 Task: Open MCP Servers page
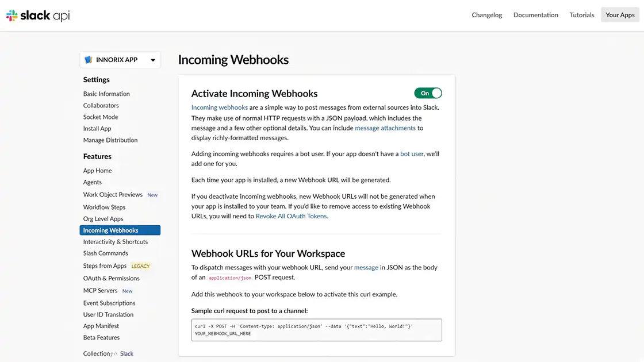(x=100, y=291)
